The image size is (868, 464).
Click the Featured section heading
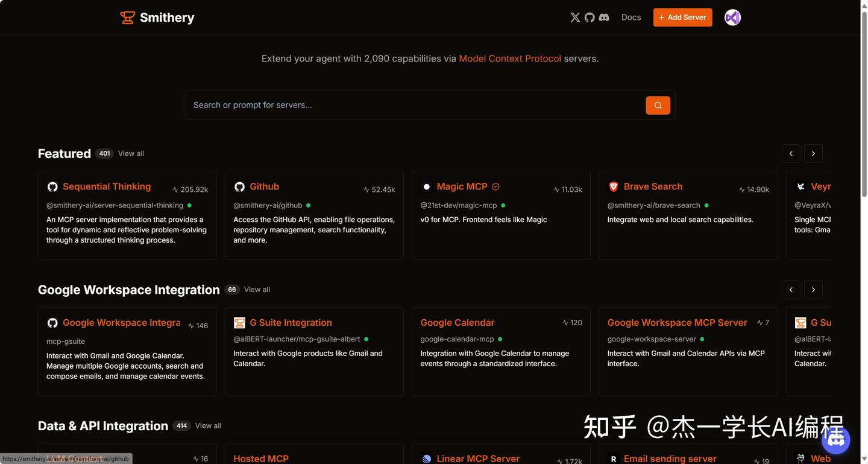point(64,153)
